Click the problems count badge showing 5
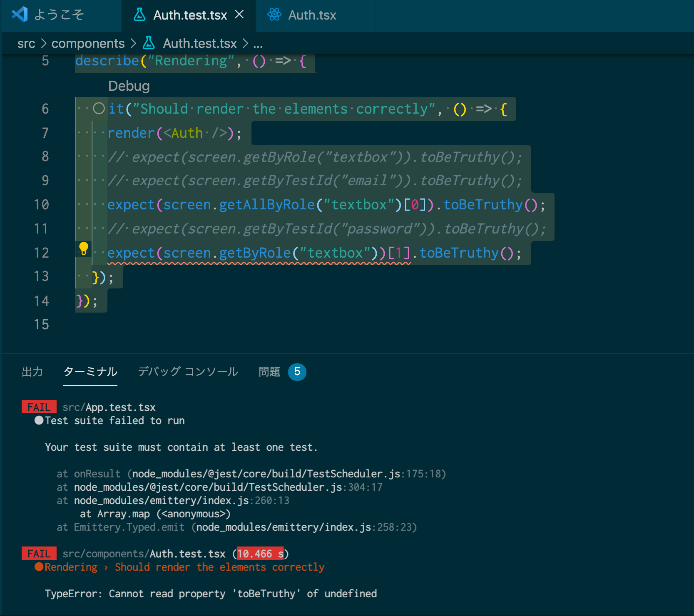 [x=297, y=372]
